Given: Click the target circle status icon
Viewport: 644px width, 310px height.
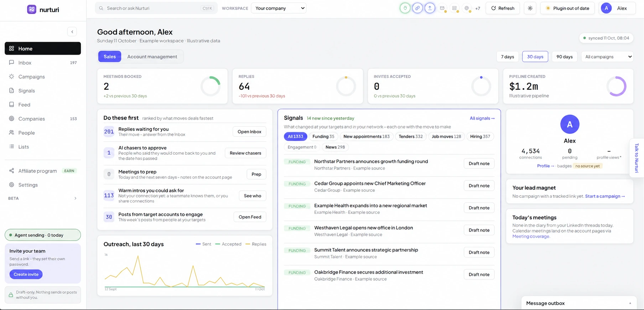Looking at the screenshot, I should click(467, 8).
